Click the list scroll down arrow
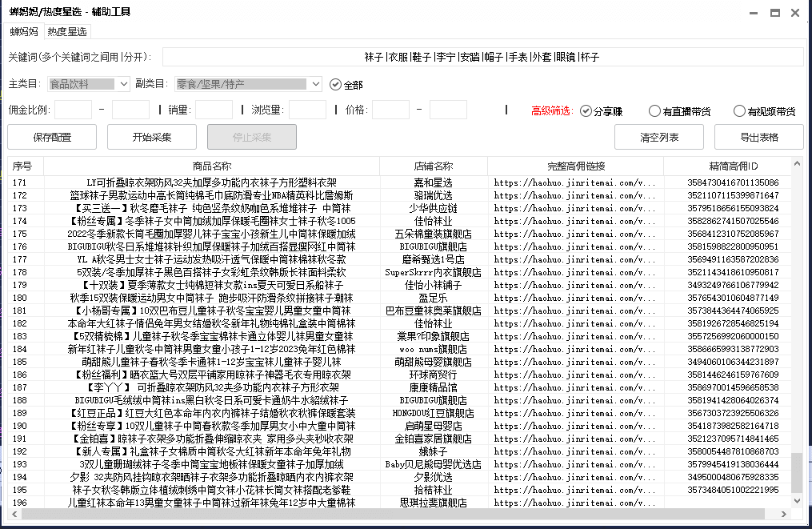Screen dimensions: 812x529 (797, 500)
